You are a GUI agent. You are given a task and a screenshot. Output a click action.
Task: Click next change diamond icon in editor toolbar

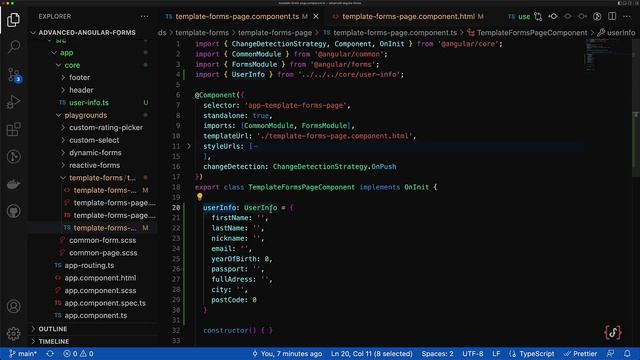(x=582, y=16)
